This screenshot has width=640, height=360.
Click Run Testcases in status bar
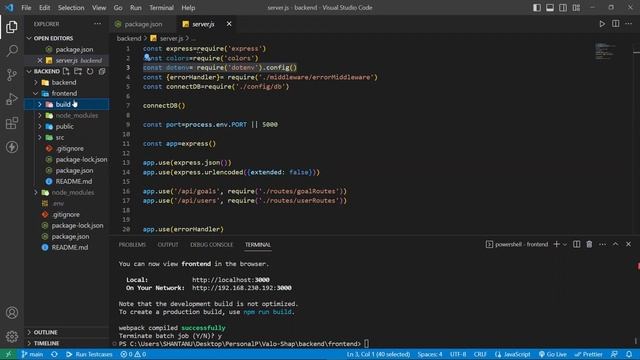click(89, 354)
